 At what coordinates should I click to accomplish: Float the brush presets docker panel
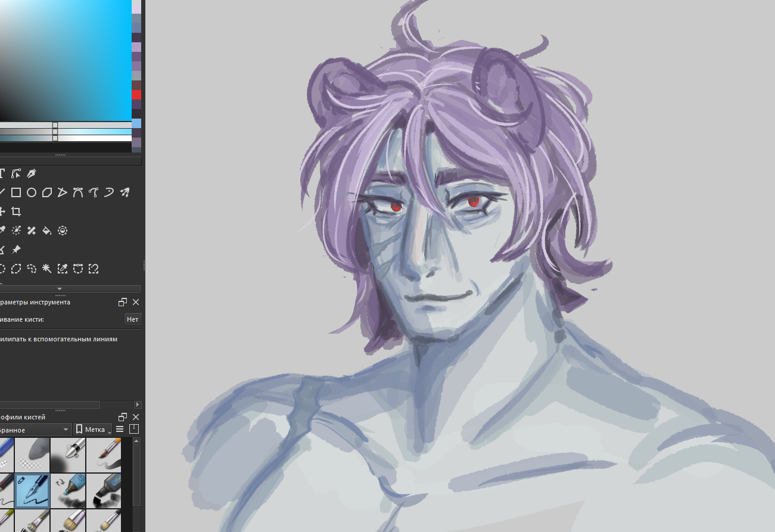[123, 417]
